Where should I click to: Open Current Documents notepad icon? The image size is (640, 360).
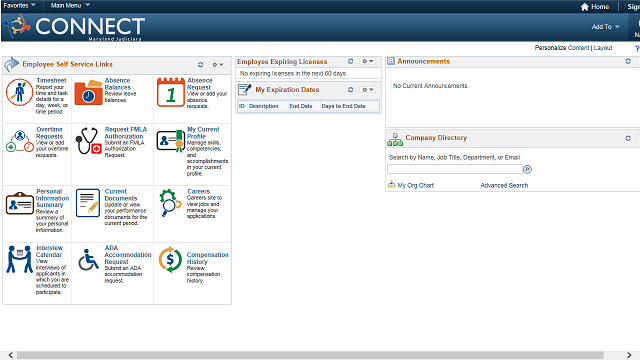coord(88,203)
